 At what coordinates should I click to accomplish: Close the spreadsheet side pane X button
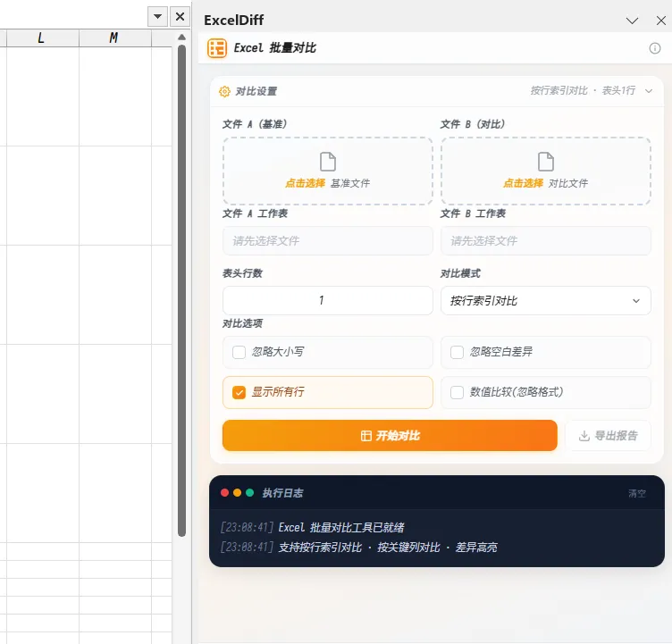(180, 17)
